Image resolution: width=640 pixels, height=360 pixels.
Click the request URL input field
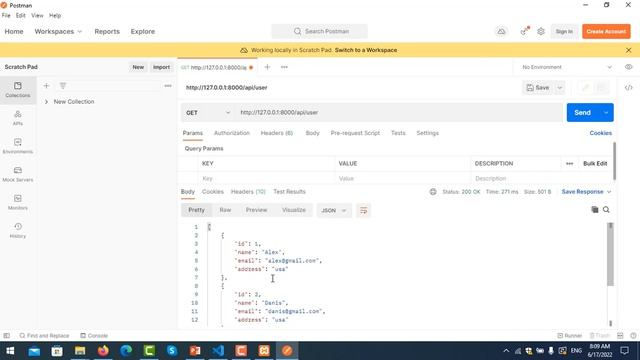pyautogui.click(x=399, y=113)
